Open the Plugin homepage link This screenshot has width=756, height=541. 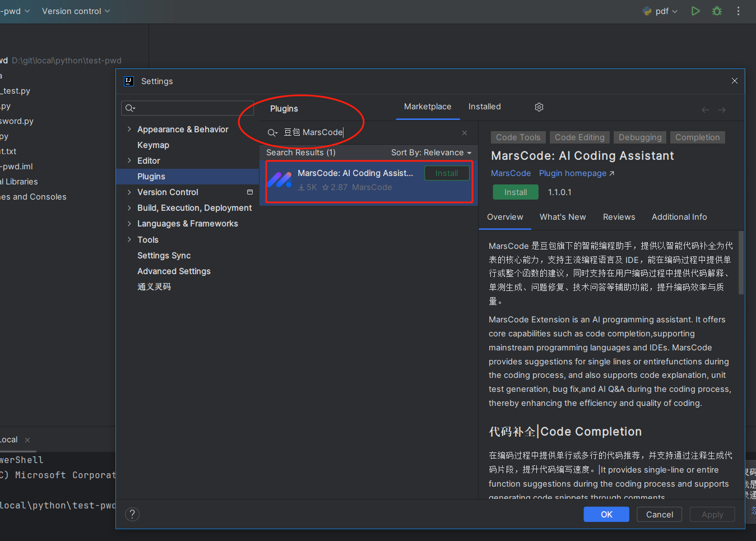click(573, 173)
